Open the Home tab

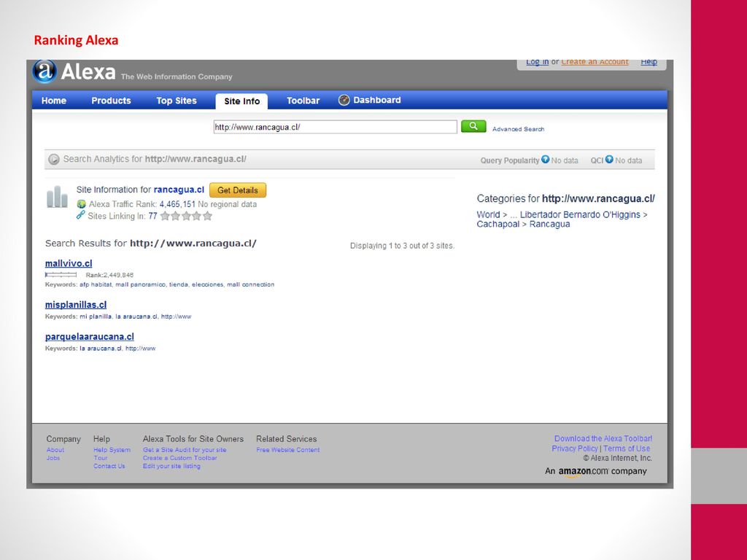[54, 101]
